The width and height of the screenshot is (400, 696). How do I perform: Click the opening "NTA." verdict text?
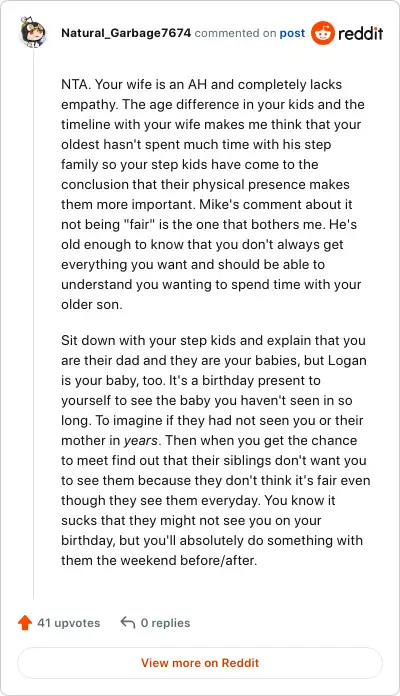point(76,84)
